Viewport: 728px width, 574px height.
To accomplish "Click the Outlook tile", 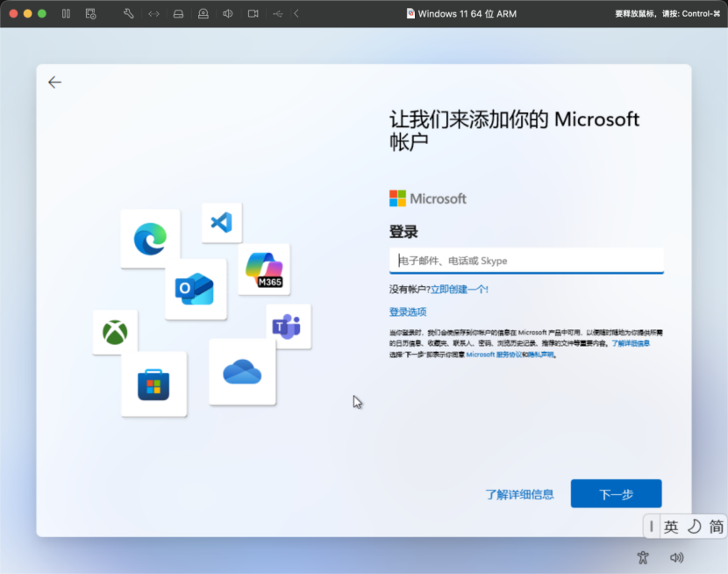I will [196, 289].
